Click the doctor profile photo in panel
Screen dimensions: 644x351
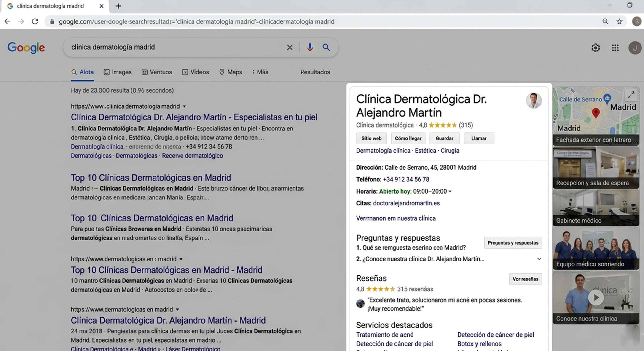(x=534, y=100)
